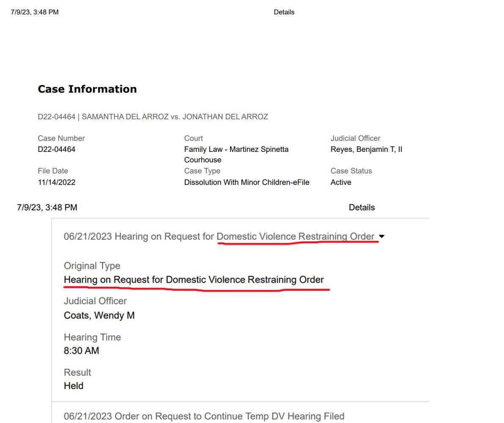This screenshot has height=423, width=504.
Task: Click the Hearing Time label
Action: click(x=92, y=337)
